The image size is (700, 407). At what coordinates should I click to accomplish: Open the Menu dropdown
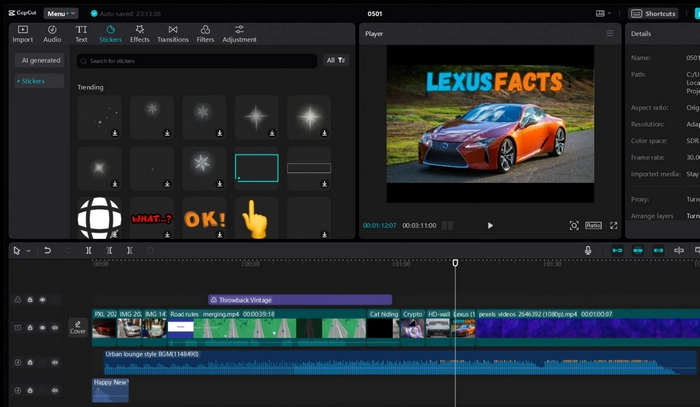pos(61,13)
